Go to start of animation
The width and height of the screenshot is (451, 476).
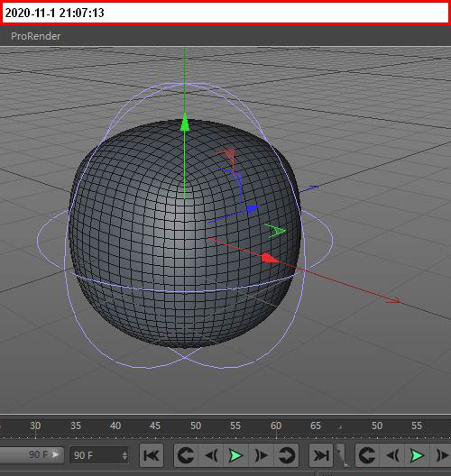tap(152, 455)
